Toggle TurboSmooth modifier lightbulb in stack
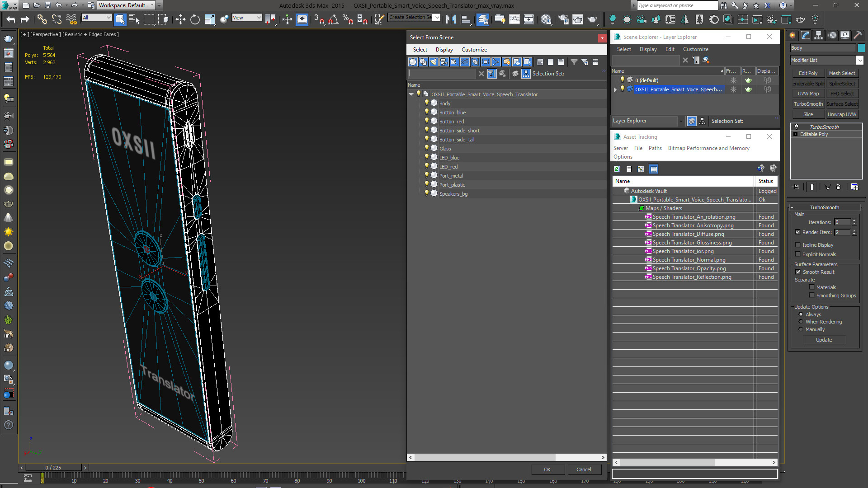This screenshot has height=488, width=868. click(796, 127)
